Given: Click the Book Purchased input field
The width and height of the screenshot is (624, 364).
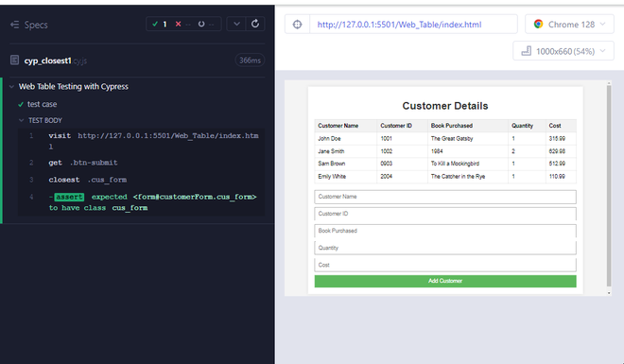Looking at the screenshot, I should click(x=445, y=231).
